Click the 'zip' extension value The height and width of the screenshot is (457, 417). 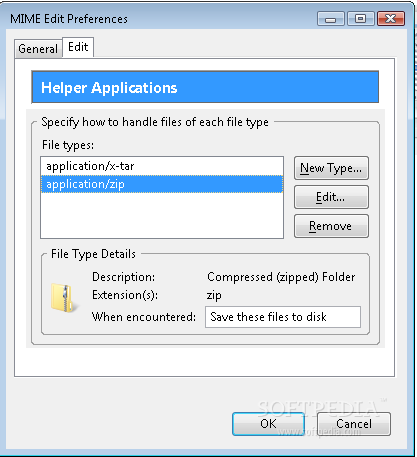point(214,295)
